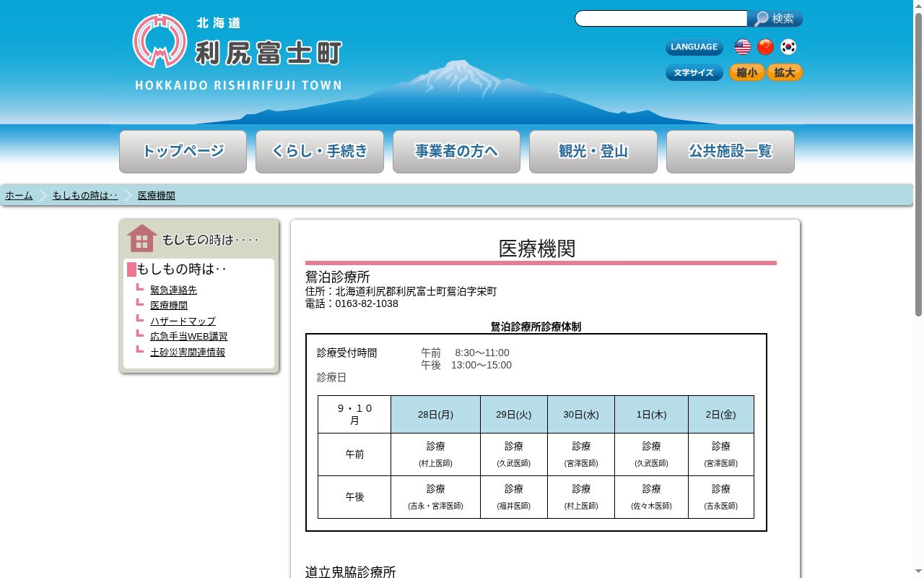Click the 午前 row label cell
924x578 pixels.
click(354, 454)
